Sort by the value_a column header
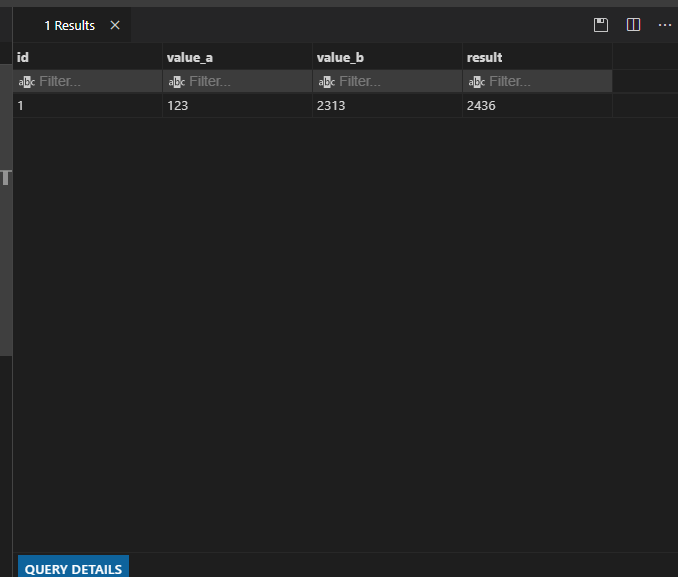This screenshot has height=577, width=678. pos(237,57)
